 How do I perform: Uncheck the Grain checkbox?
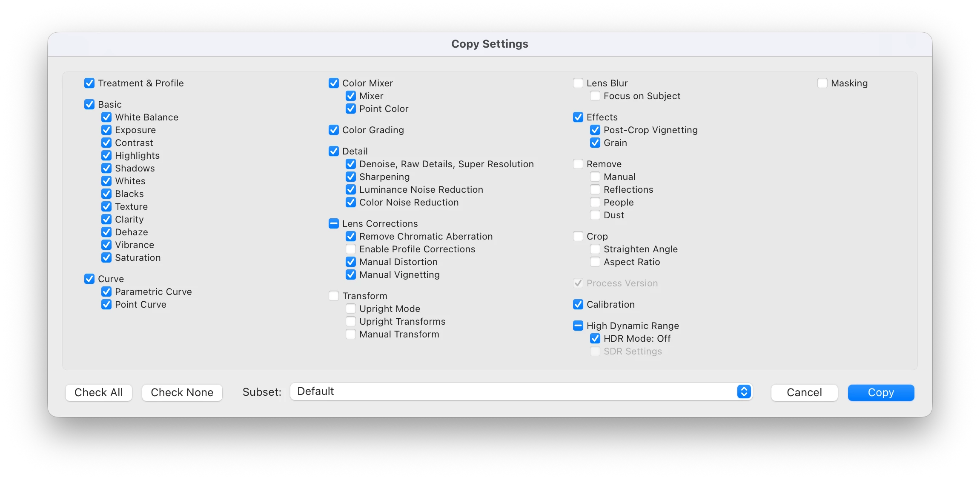(x=595, y=143)
